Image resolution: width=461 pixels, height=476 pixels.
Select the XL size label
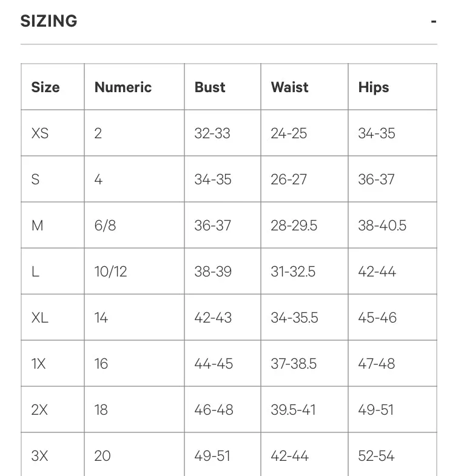[40, 318]
